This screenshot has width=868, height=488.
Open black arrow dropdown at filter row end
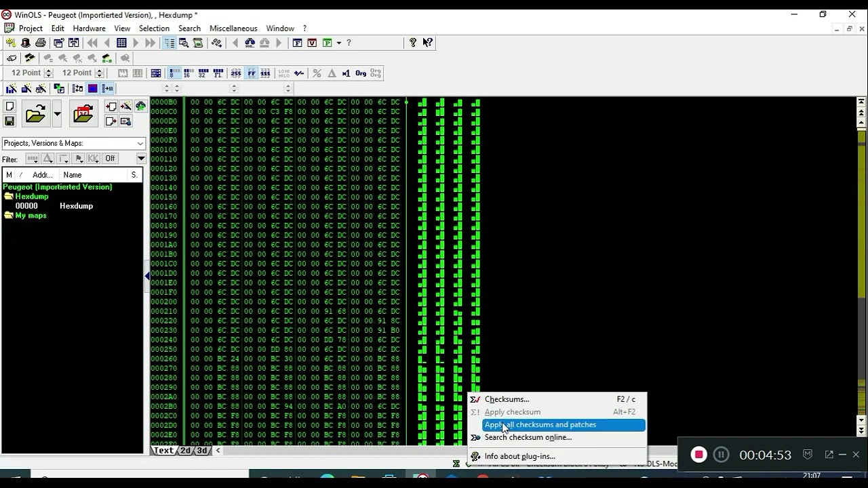[x=141, y=159]
